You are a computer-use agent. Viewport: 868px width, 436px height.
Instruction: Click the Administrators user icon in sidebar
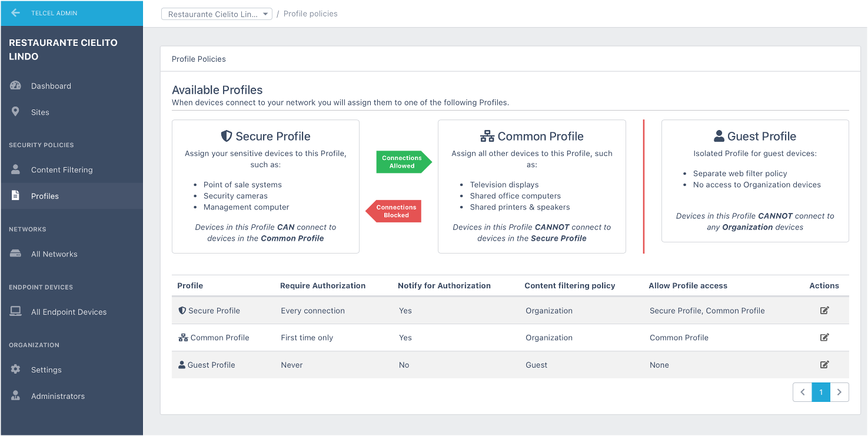(16, 395)
